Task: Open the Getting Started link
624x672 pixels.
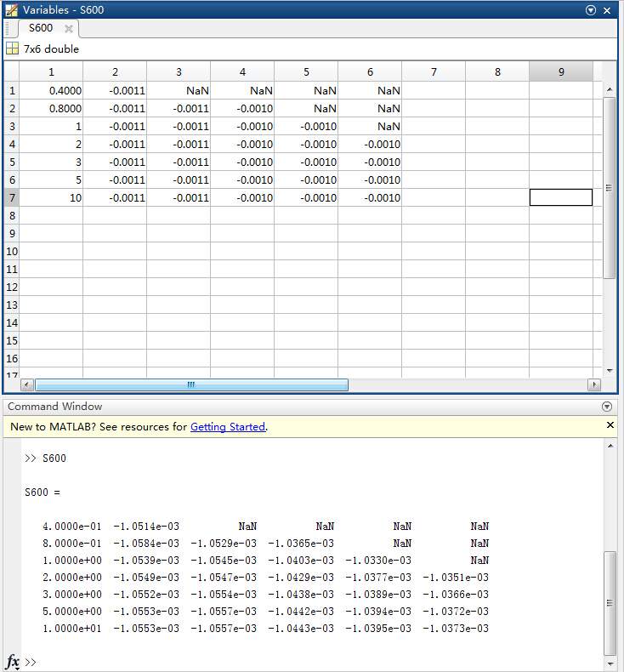Action: (228, 427)
